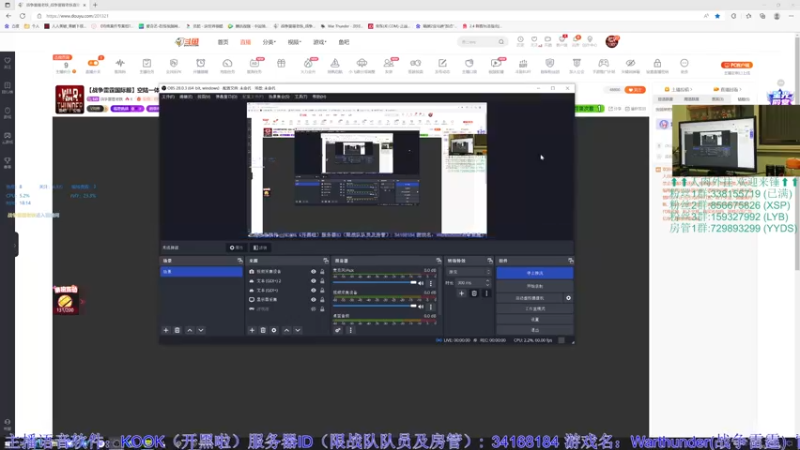The width and height of the screenshot is (800, 450).
Task: Click the alarm clock icon in Douyu streamer toolbar
Action: (201, 63)
